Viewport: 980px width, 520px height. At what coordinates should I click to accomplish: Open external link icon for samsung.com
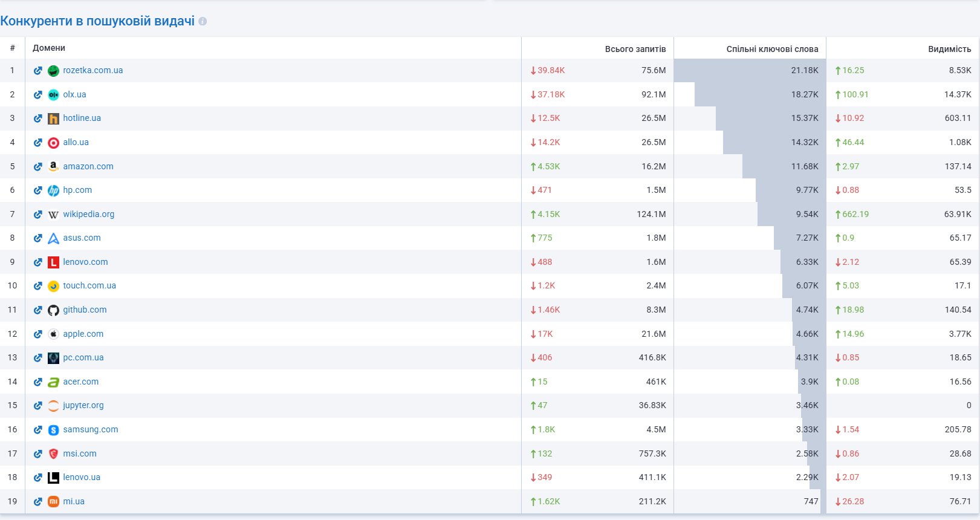[37, 430]
